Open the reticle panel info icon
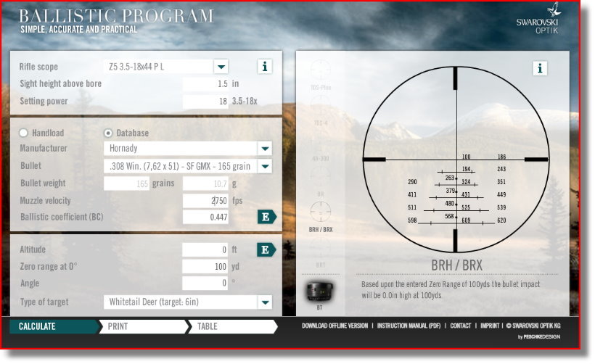Screen dimensions: 595x364 pyautogui.click(x=540, y=69)
